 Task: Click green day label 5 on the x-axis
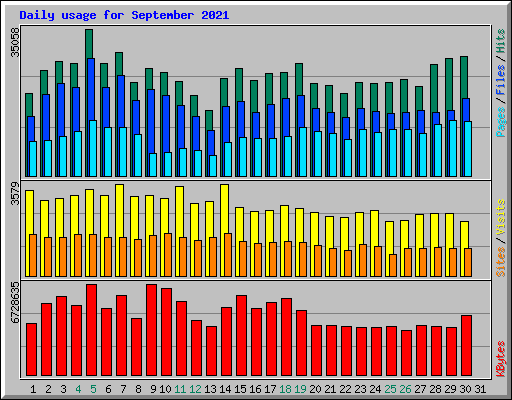click(x=93, y=389)
